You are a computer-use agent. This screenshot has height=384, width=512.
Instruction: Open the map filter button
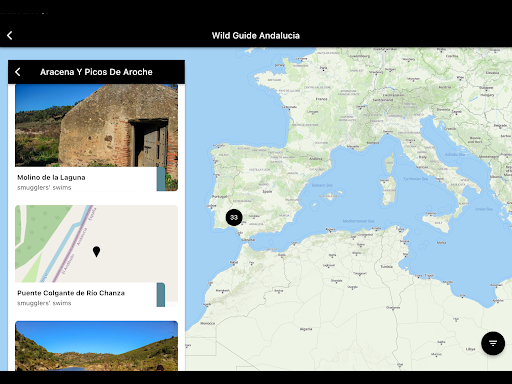493,343
